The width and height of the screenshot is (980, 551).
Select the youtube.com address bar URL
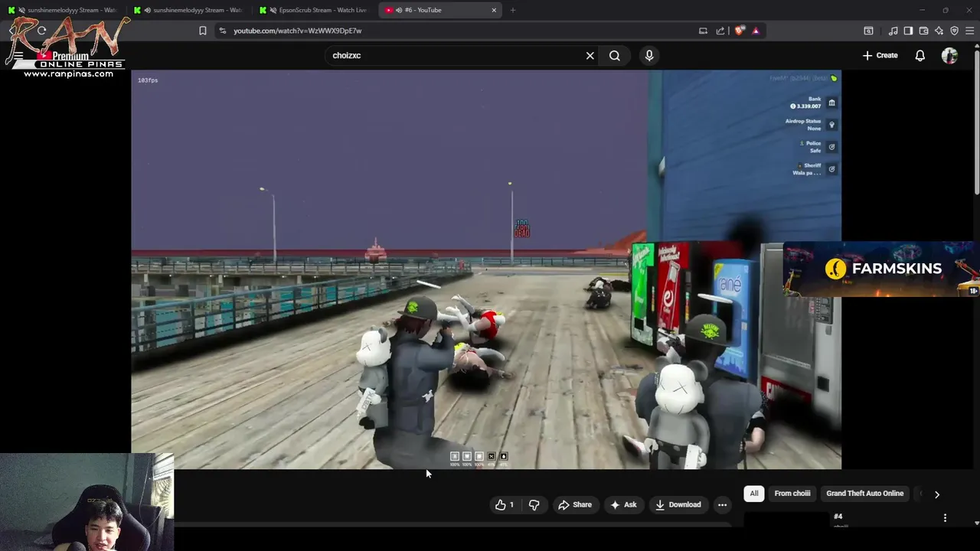point(297,31)
